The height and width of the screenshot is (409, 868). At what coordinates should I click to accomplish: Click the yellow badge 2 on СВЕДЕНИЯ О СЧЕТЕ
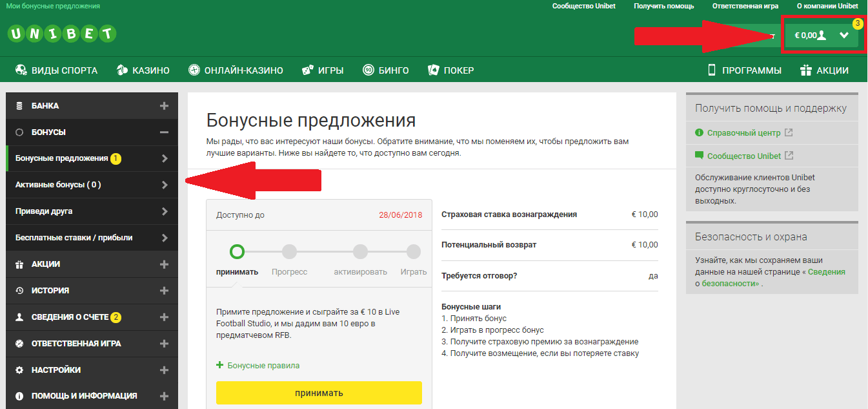pyautogui.click(x=116, y=317)
